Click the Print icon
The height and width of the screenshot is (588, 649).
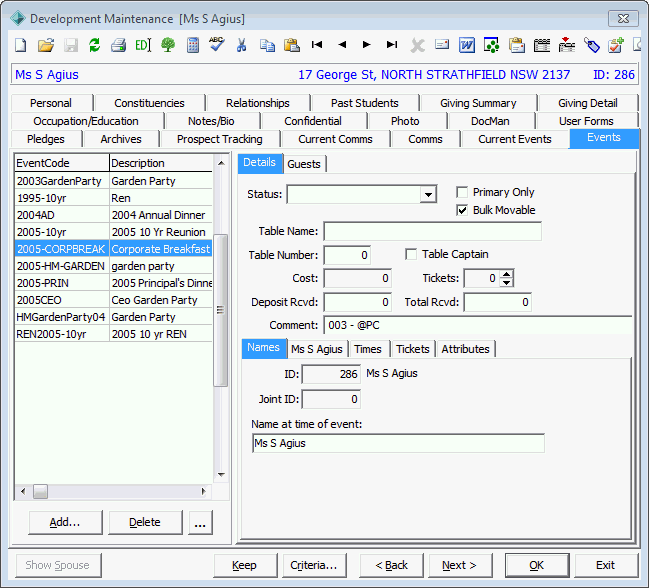tap(118, 45)
